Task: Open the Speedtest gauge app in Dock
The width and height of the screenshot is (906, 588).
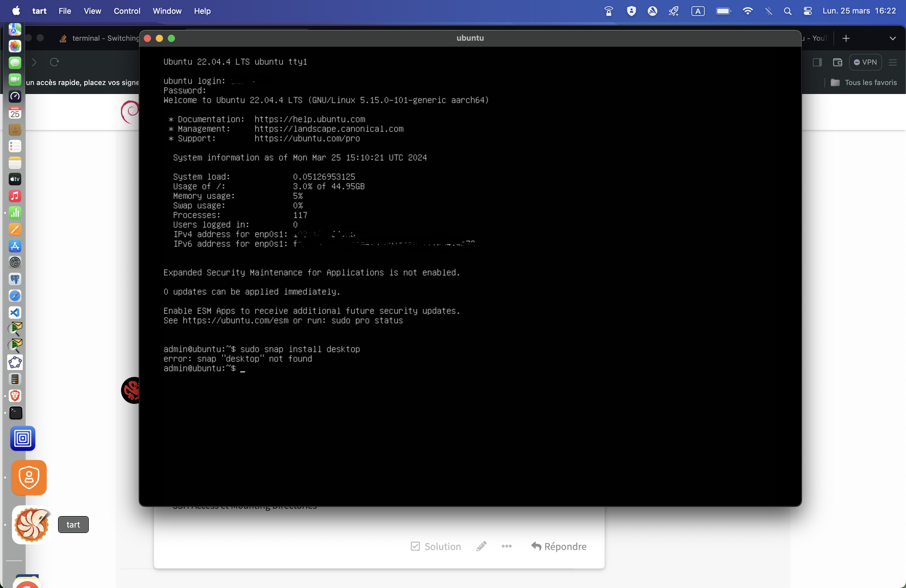Action: pos(15,96)
